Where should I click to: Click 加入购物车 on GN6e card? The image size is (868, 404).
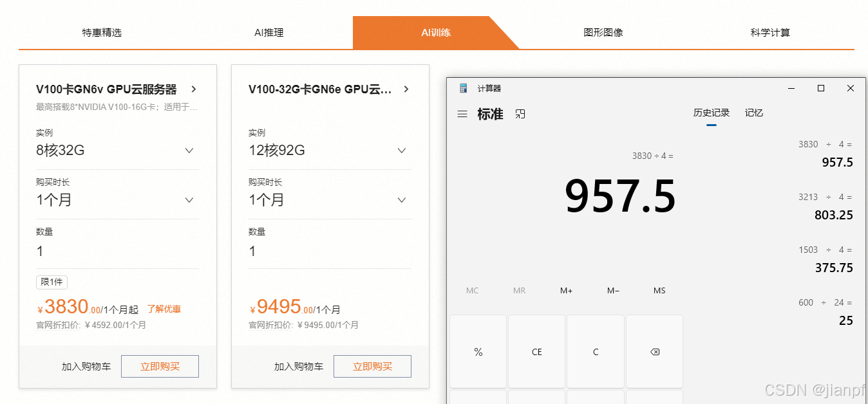pos(299,367)
